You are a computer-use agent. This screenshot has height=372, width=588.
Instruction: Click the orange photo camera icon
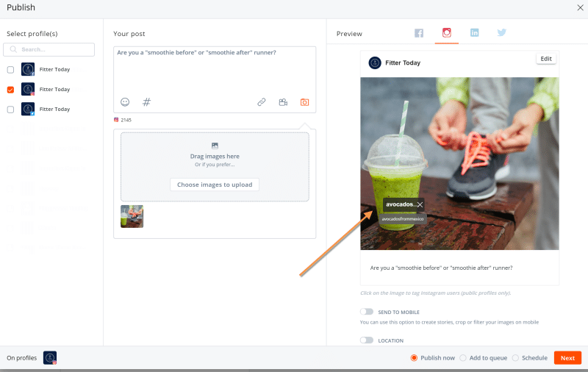coord(304,102)
